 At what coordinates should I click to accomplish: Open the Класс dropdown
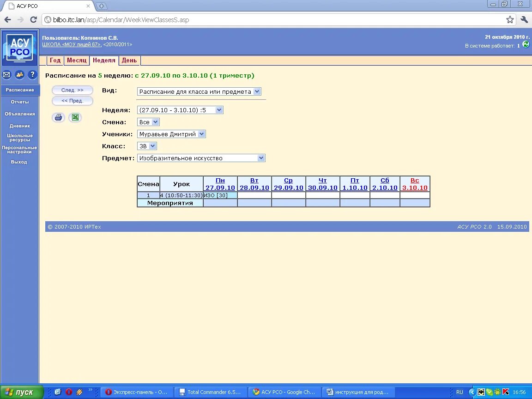pyautogui.click(x=147, y=146)
